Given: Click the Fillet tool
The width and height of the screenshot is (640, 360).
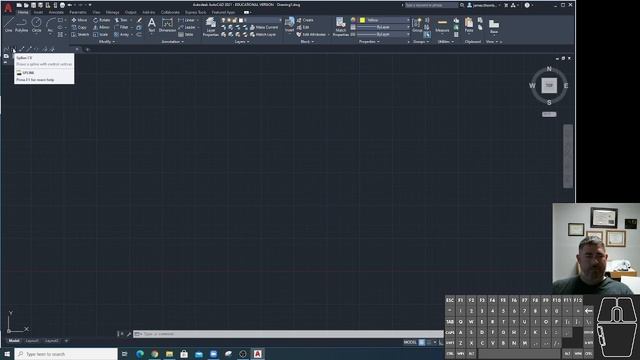Looking at the screenshot, I should click(122, 27).
